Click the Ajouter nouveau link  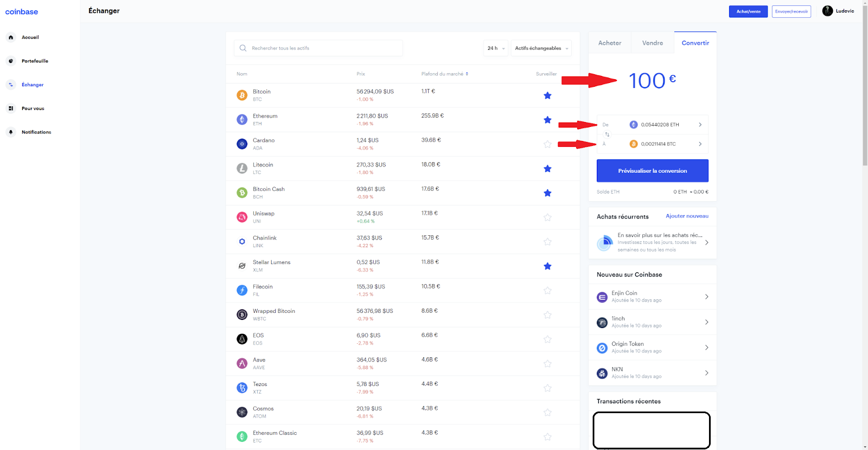point(687,216)
